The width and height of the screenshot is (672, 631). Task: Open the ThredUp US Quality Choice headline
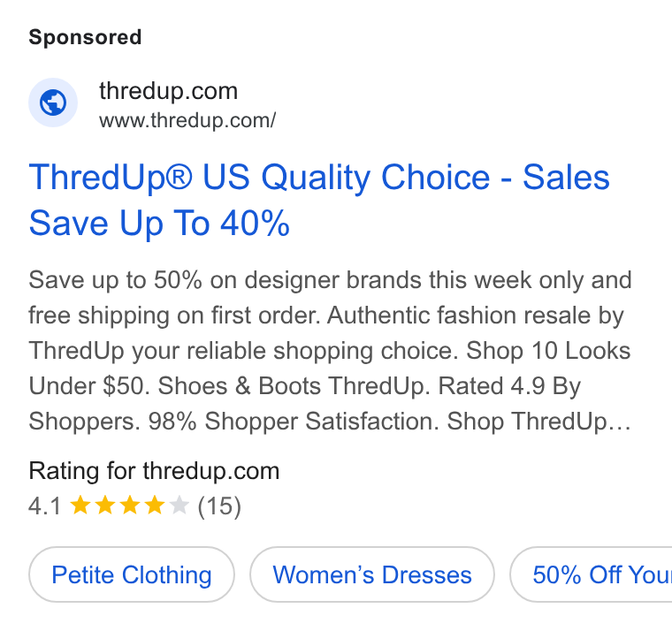pos(319,200)
